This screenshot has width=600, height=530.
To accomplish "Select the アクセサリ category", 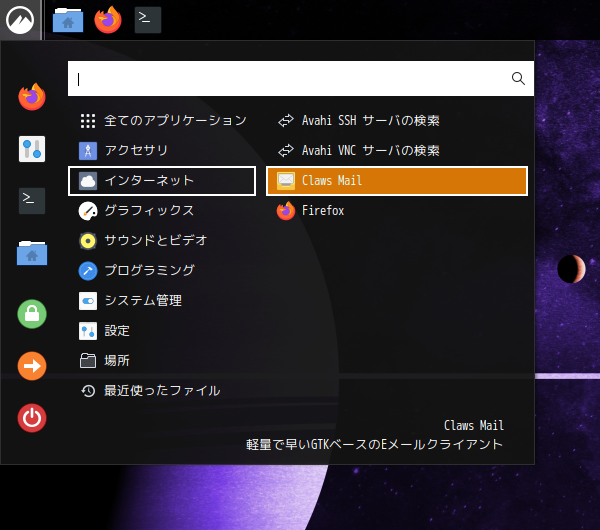I will (162, 151).
